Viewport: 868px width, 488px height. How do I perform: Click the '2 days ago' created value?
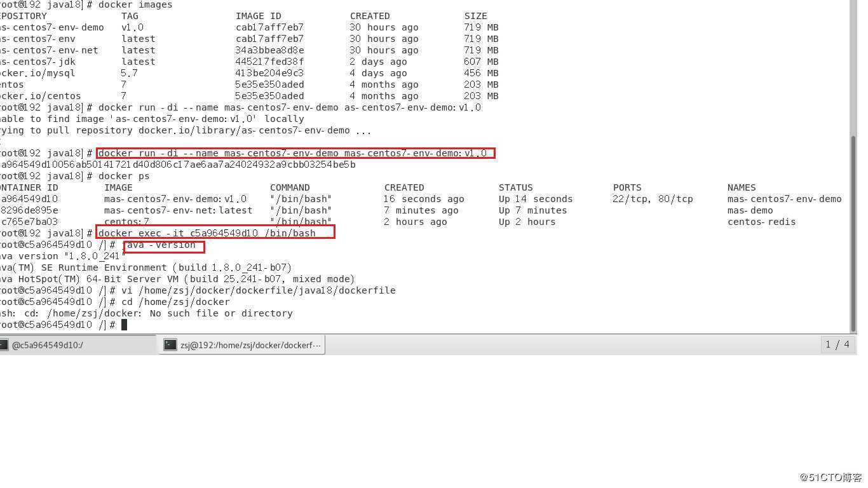coord(378,62)
